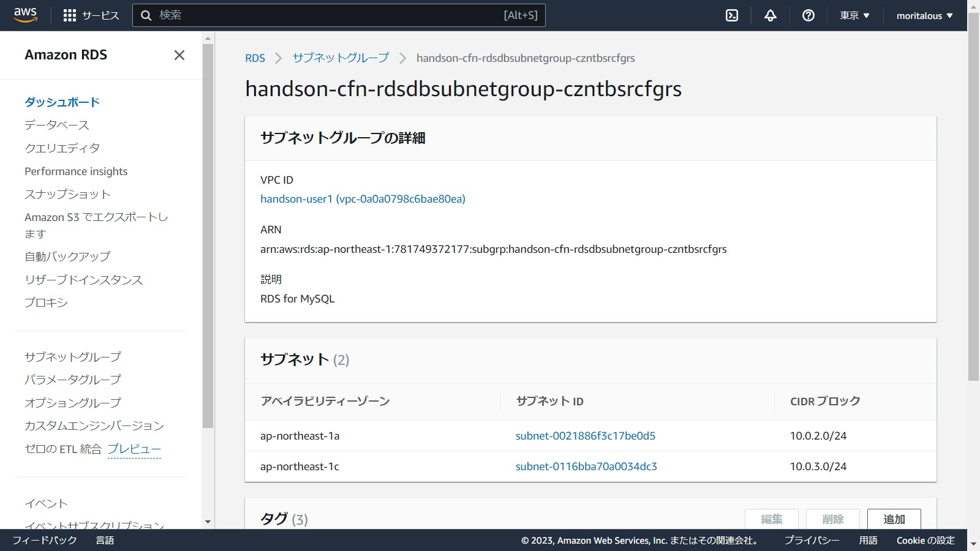Viewport: 980px width, 551px height.
Task: Open the handson-user1 VPC link
Action: [363, 199]
